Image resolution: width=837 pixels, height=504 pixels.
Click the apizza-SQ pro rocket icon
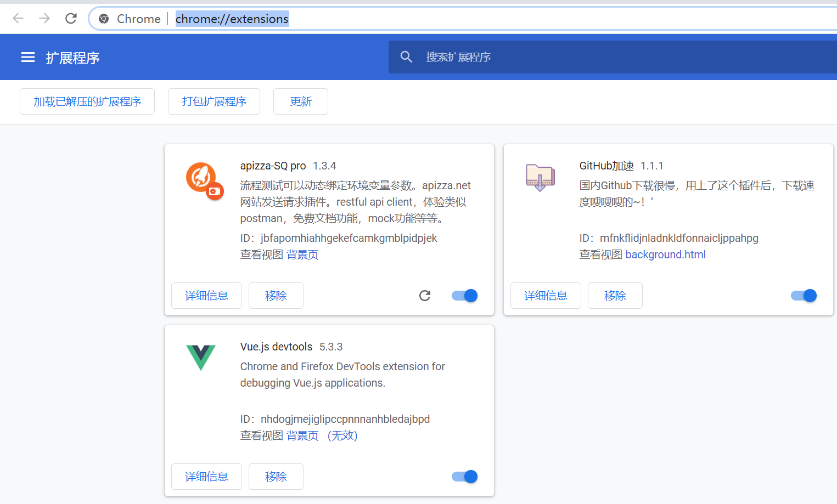coord(205,181)
